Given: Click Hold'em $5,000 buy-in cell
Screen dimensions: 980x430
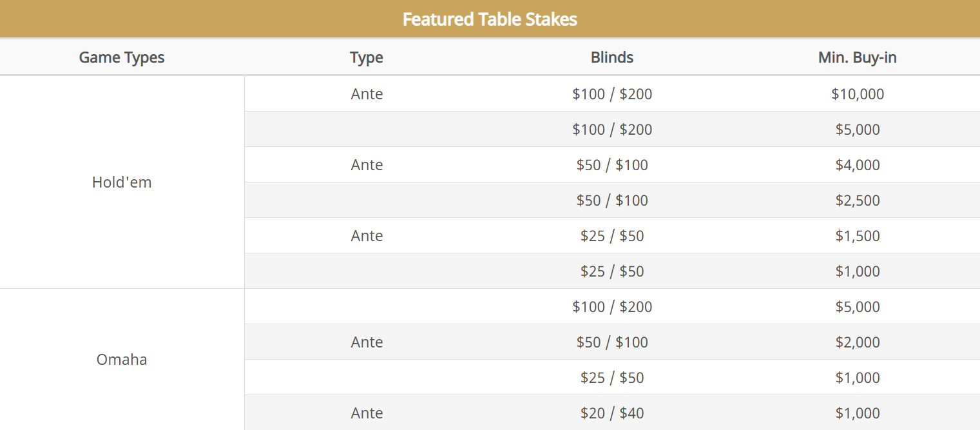Looking at the screenshot, I should (858, 130).
